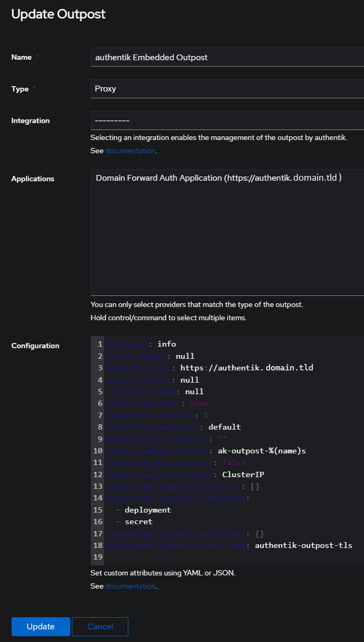Click the kubernetes_disabled_components line

[178, 498]
